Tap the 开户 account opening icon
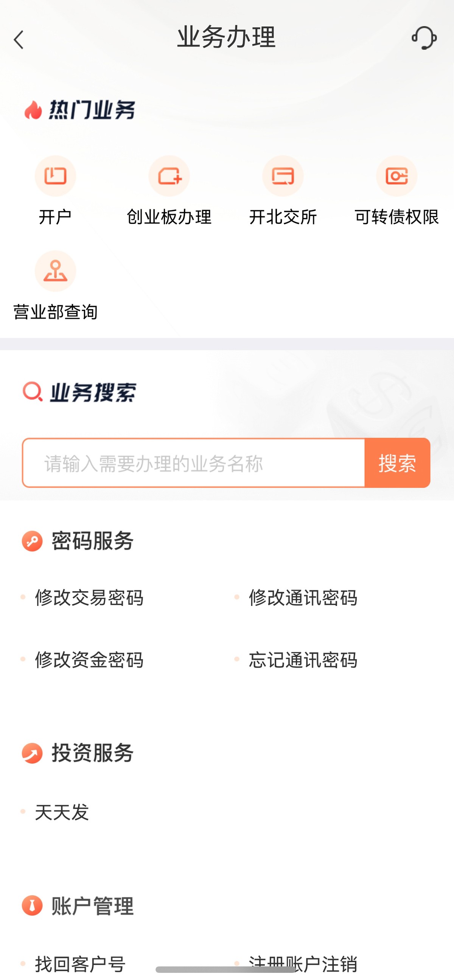Viewport: 454px width, 980px height. (x=56, y=176)
